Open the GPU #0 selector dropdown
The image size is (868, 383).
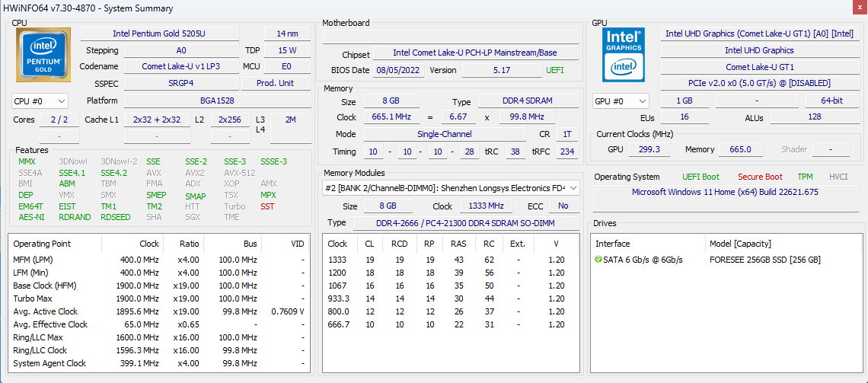click(621, 101)
